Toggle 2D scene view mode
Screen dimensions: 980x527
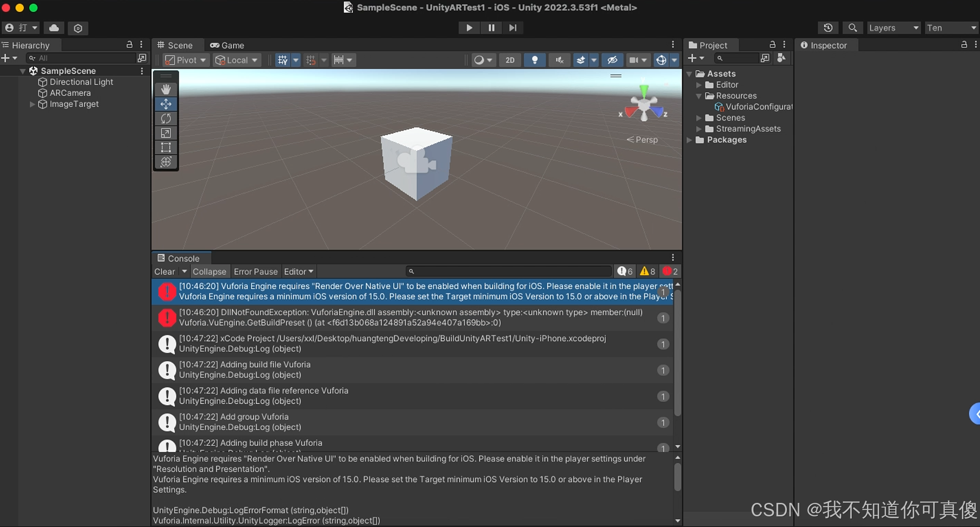pos(510,60)
